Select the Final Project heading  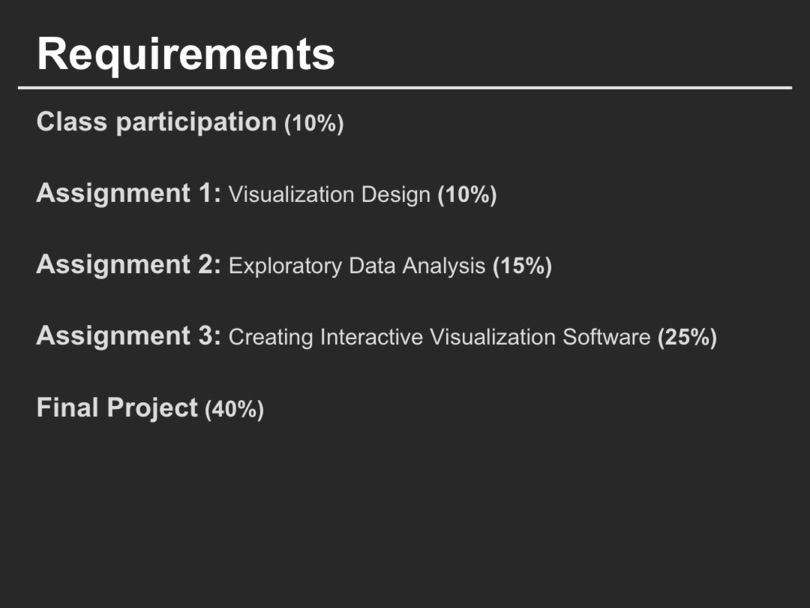117,408
